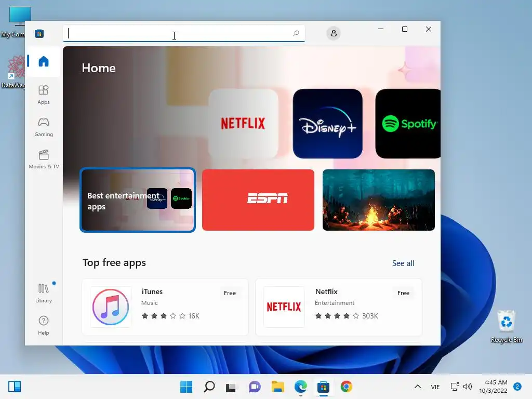Open Google Chrome on taskbar
This screenshot has height=399, width=532.
click(347, 387)
